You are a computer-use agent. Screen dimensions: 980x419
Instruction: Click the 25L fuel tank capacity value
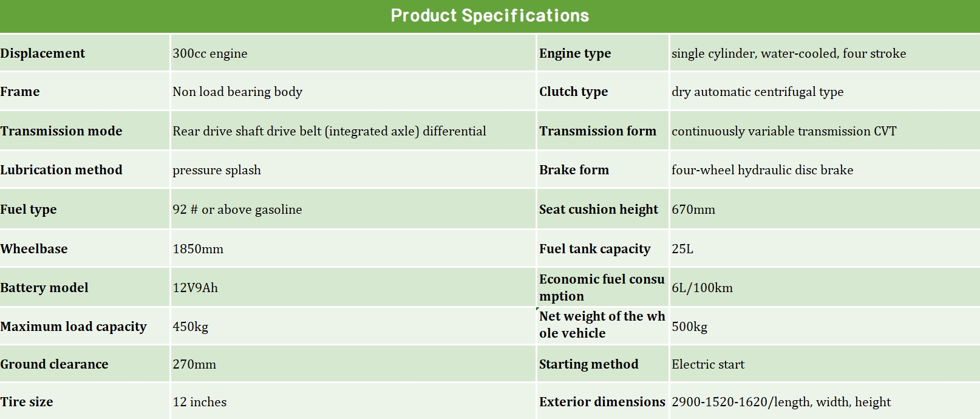tap(682, 249)
